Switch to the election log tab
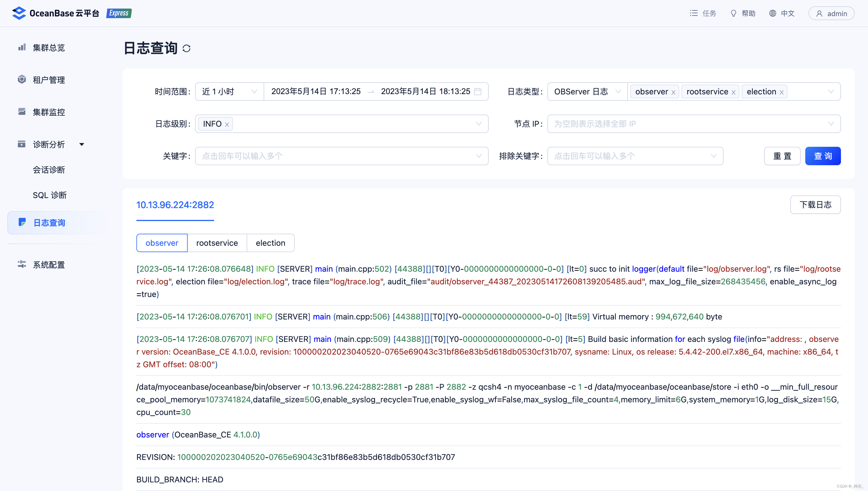The width and height of the screenshot is (868, 491). (271, 243)
